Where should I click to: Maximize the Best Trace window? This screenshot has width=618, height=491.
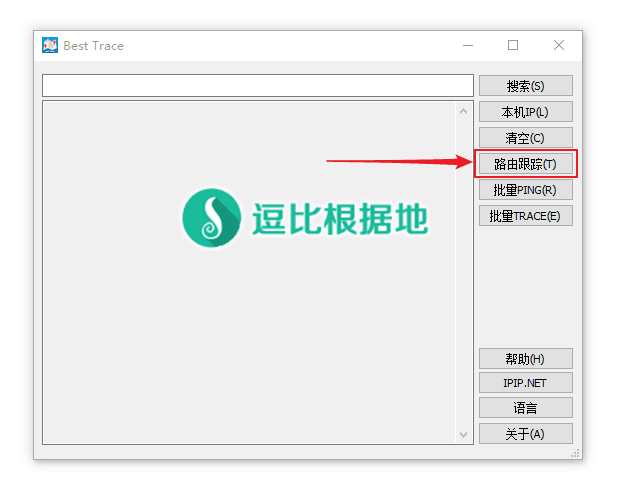tap(513, 46)
